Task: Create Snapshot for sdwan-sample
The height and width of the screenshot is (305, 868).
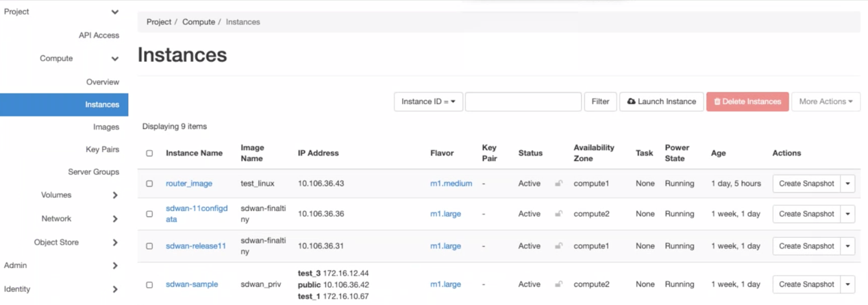Action: [806, 284]
